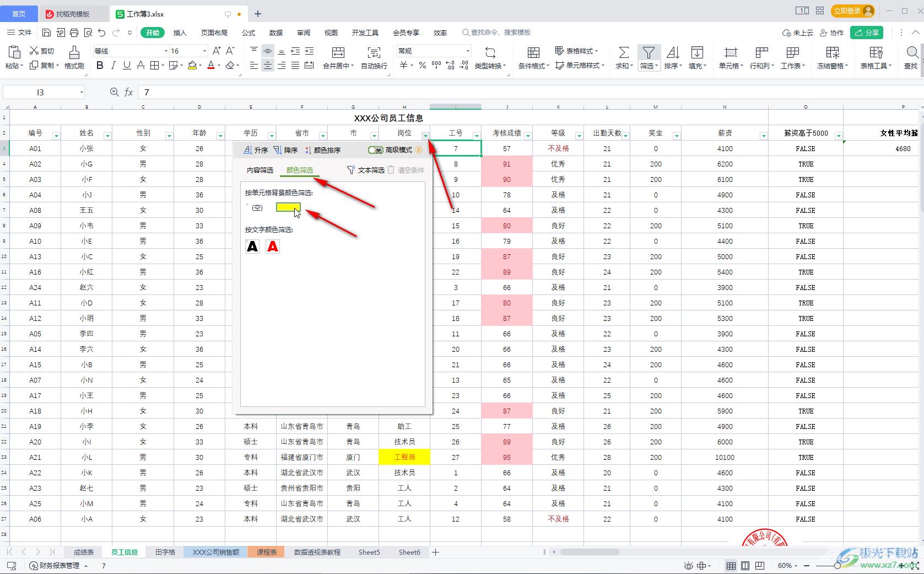This screenshot has width=924, height=574.
Task: Click the Sort (排序) icon
Action: (673, 52)
